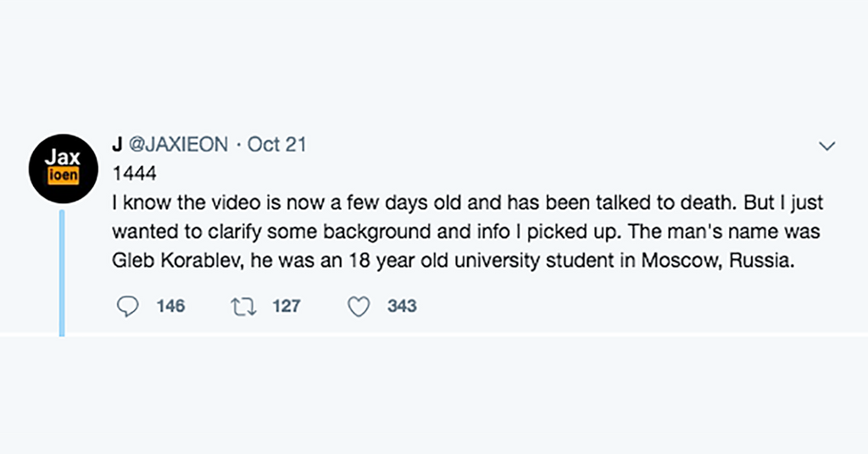Like the tweet with the heart icon
Viewport: 868px width, 454px height.
[359, 307]
